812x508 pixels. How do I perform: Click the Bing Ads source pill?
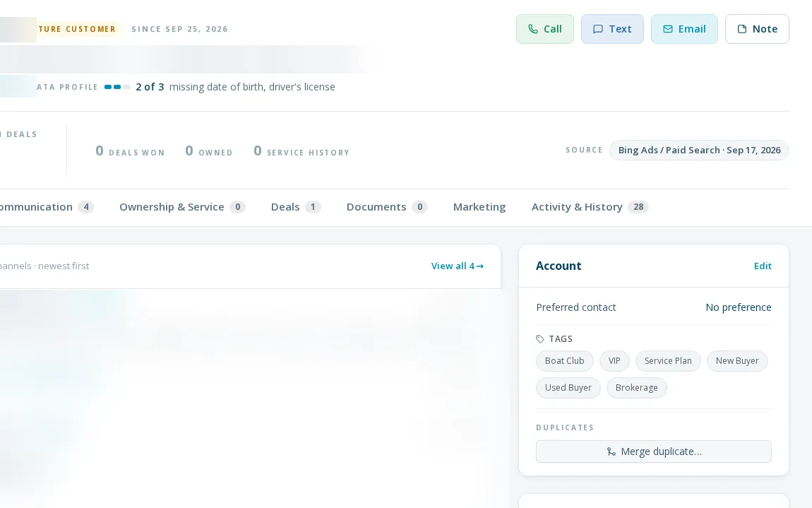(x=699, y=150)
